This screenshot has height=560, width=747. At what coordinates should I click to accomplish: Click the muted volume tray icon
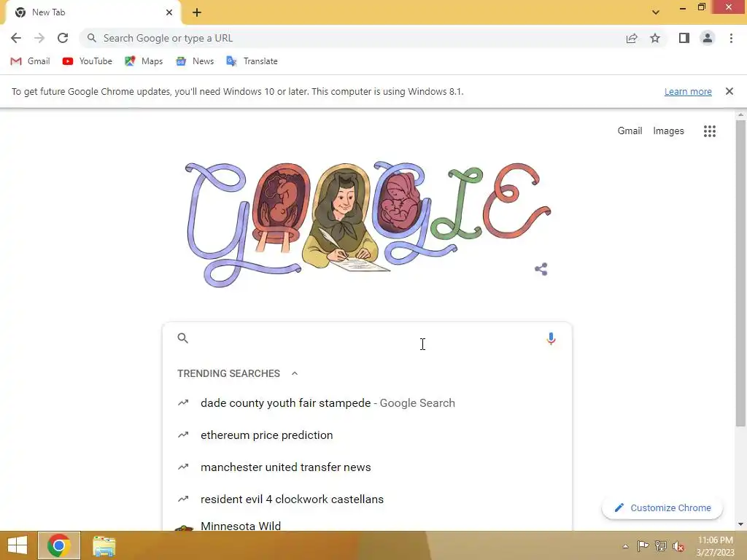[678, 546]
